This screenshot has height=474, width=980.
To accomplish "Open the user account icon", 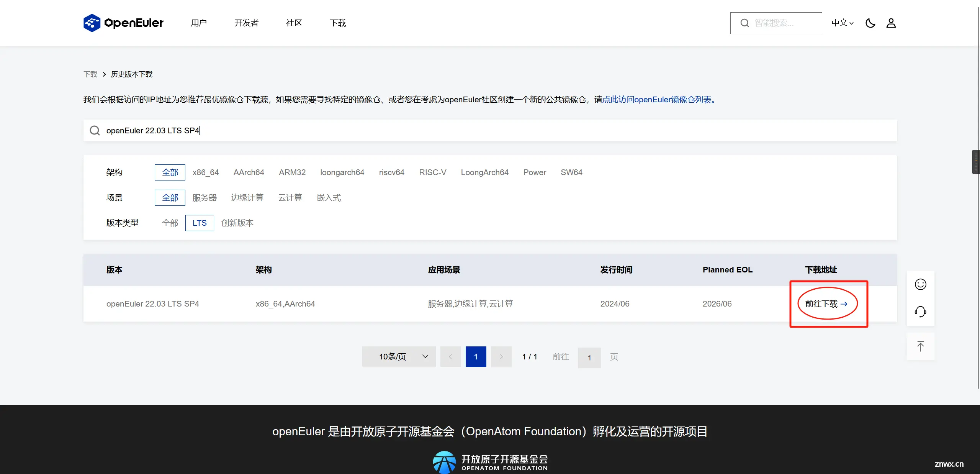I will [x=891, y=23].
